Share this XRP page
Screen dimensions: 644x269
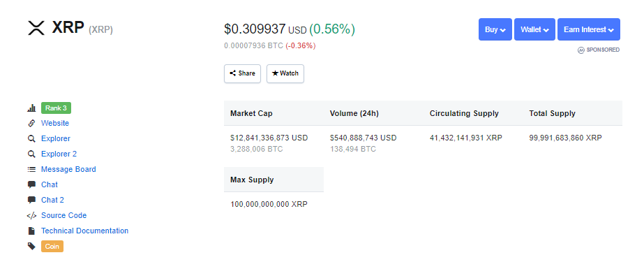(242, 73)
